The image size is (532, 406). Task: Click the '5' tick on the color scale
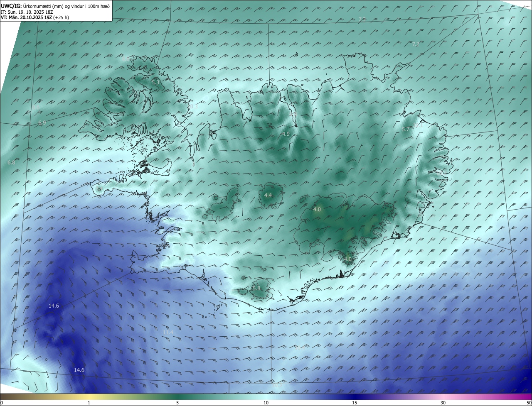(x=177, y=403)
